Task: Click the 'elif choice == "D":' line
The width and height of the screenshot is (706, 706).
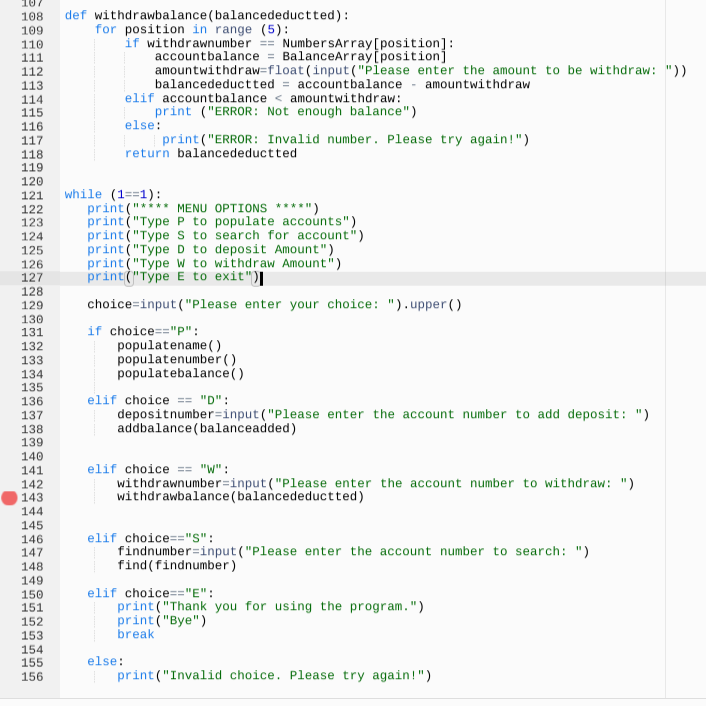Action: (x=158, y=400)
